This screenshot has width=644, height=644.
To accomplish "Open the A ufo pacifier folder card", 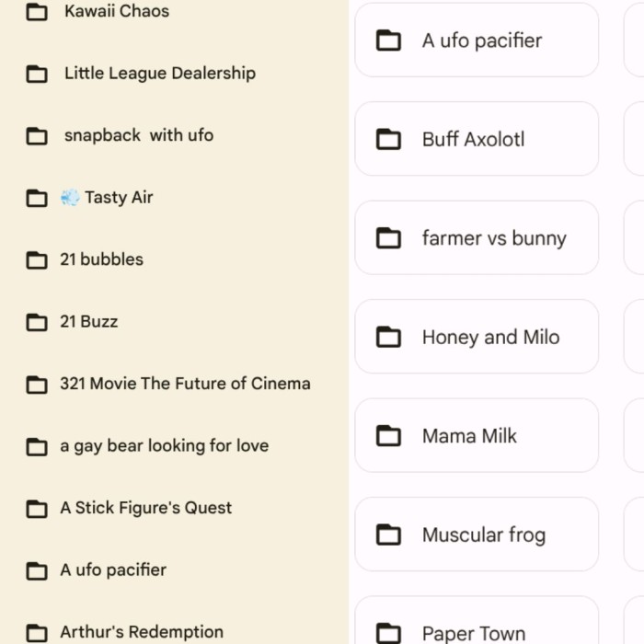I will click(477, 40).
